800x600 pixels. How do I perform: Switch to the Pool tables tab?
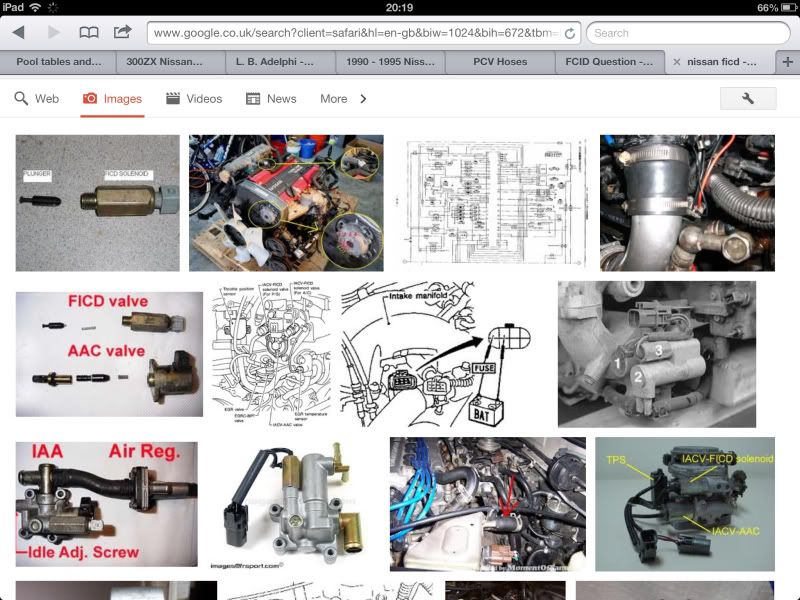click(57, 62)
